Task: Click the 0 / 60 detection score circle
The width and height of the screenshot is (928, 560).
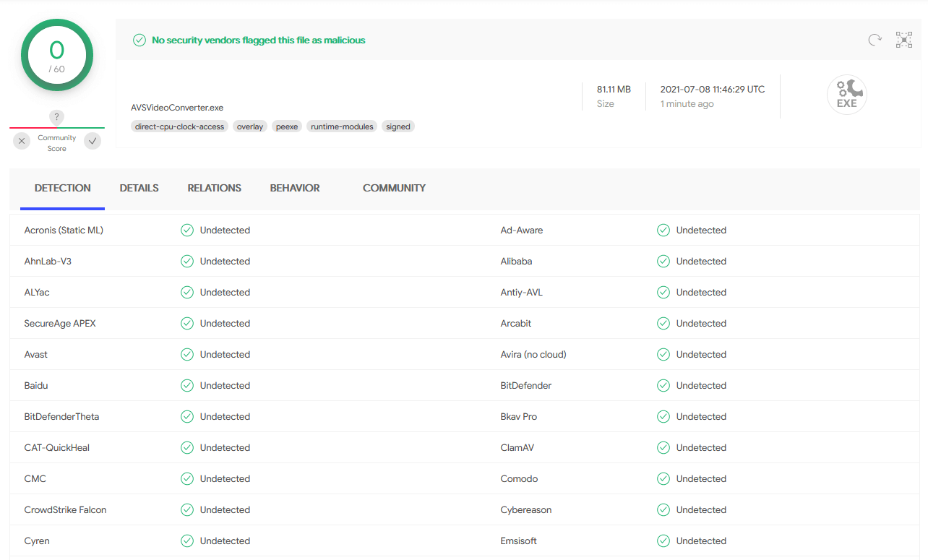Action: tap(57, 55)
